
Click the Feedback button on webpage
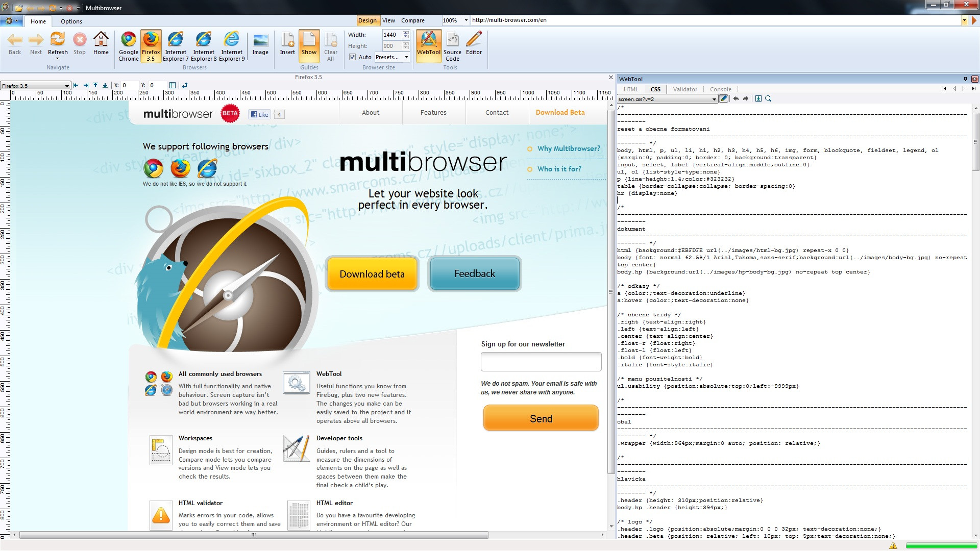475,273
